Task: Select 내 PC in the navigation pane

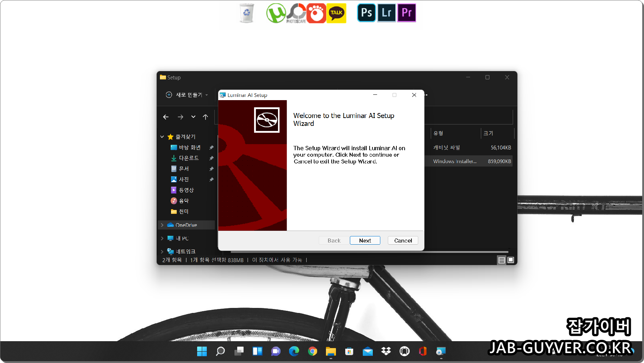Action: pyautogui.click(x=182, y=238)
